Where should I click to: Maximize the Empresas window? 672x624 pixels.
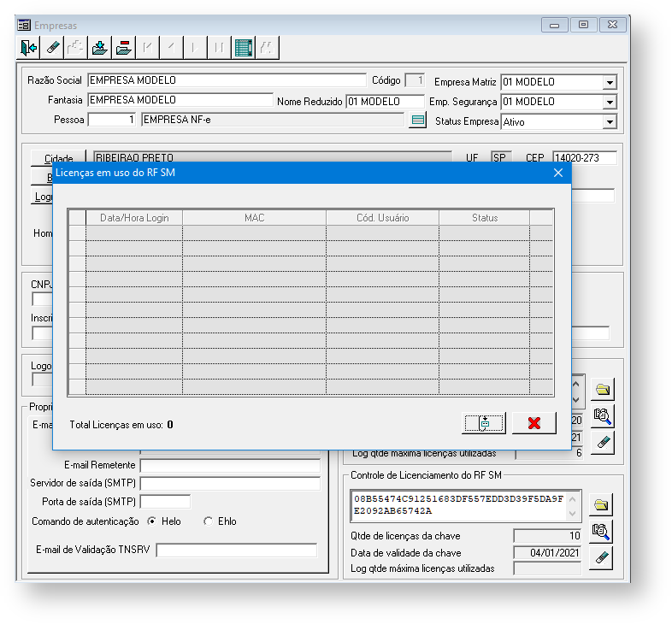click(583, 25)
